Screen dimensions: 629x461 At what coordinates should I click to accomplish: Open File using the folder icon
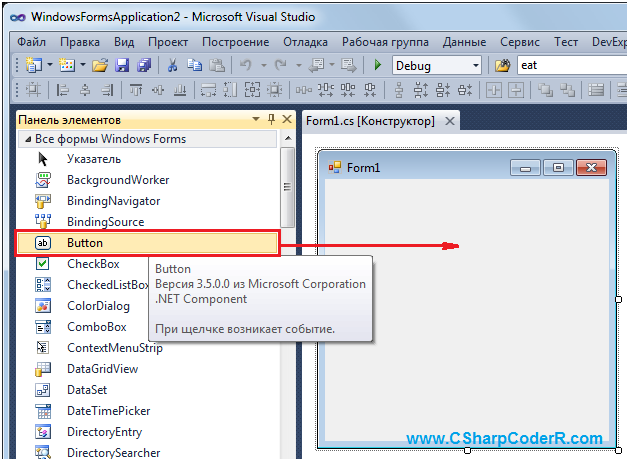point(100,65)
